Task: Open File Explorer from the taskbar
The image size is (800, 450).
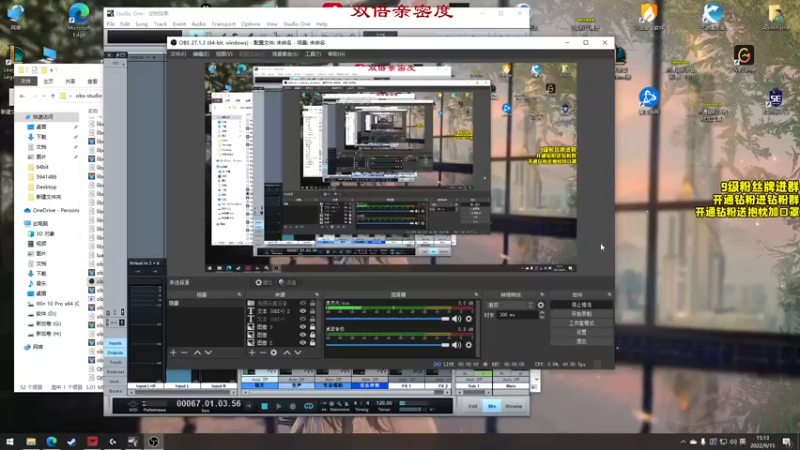Action: coord(31,441)
